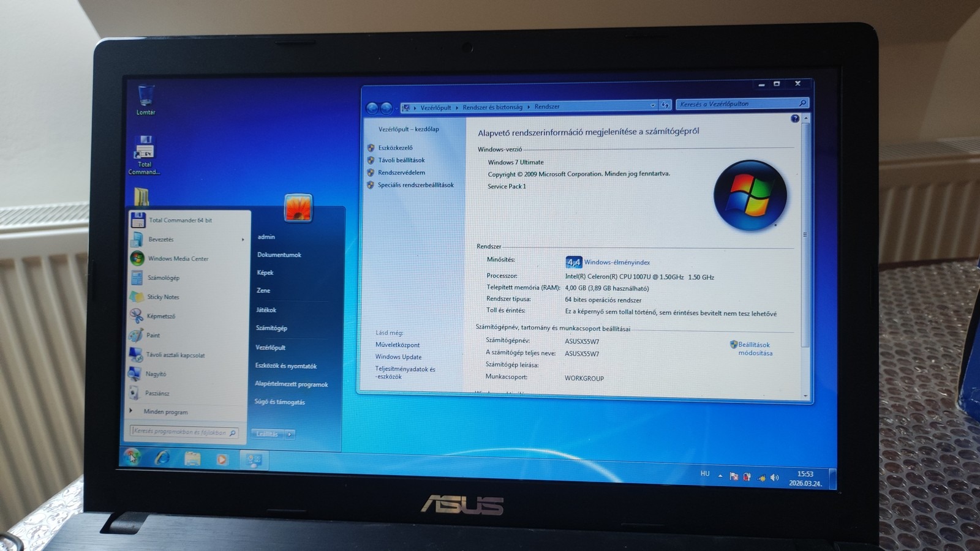
Task: Open Windows Media Center from Start menu
Action: point(188,258)
